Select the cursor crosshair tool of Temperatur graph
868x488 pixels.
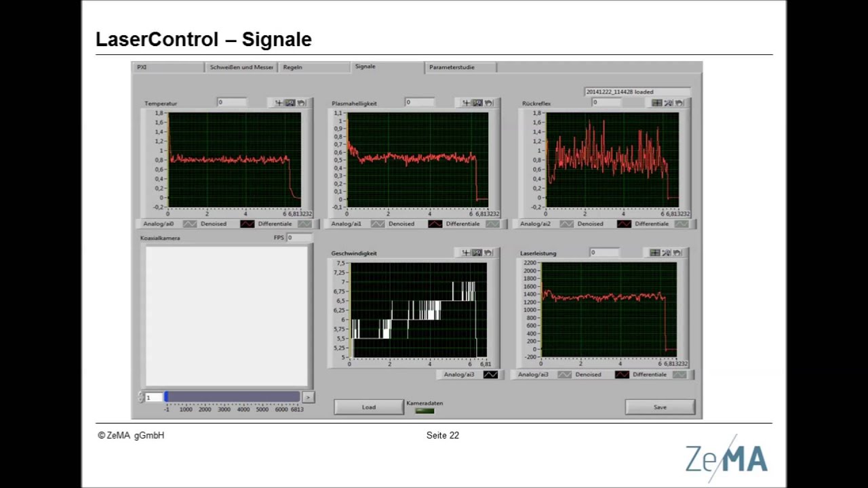click(x=279, y=103)
